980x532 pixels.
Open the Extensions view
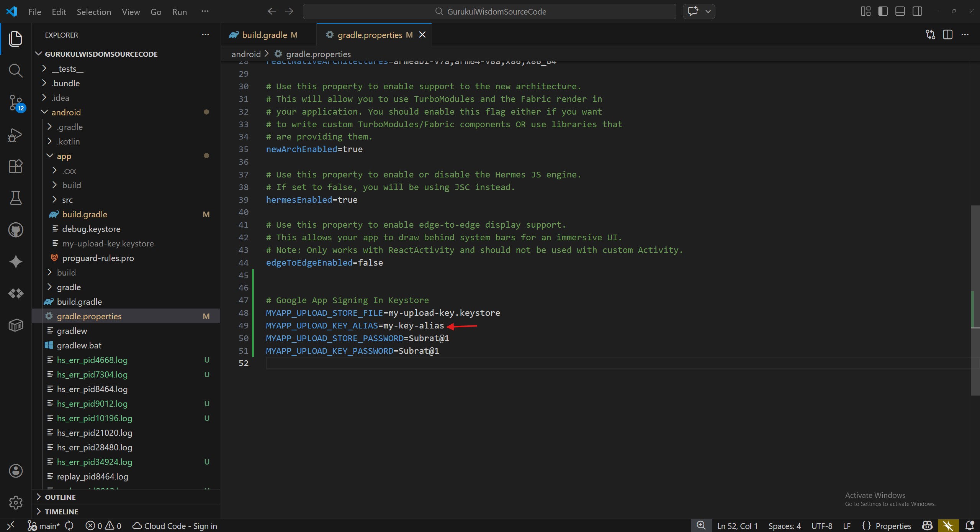pyautogui.click(x=15, y=166)
